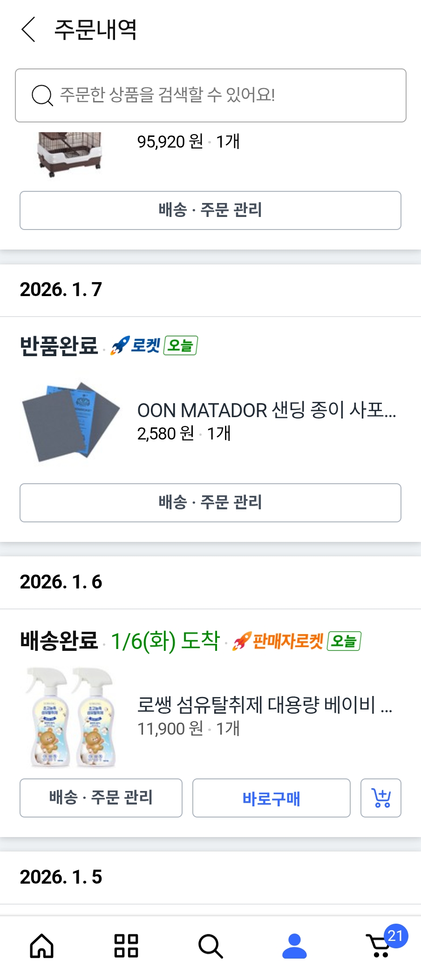Open the deodorizer spray bottles thumbnail

coord(70,717)
